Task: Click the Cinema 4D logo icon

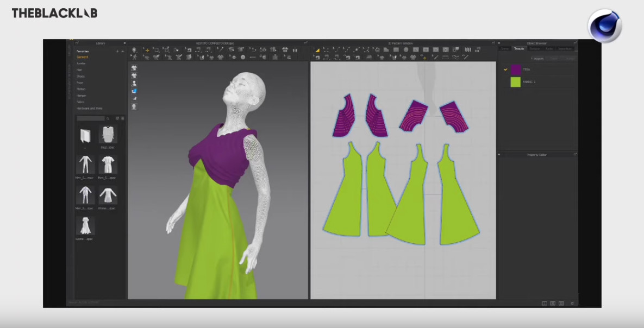Action: tap(604, 26)
